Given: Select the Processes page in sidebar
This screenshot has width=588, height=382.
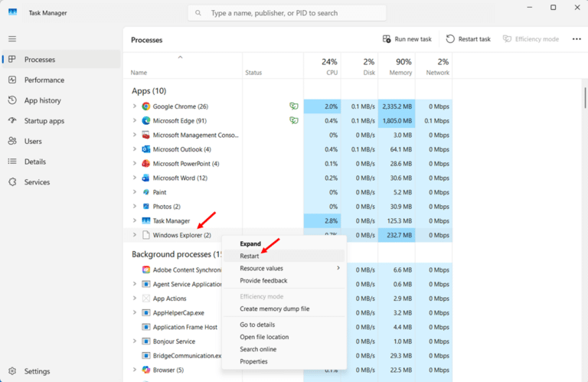Looking at the screenshot, I should (x=61, y=59).
